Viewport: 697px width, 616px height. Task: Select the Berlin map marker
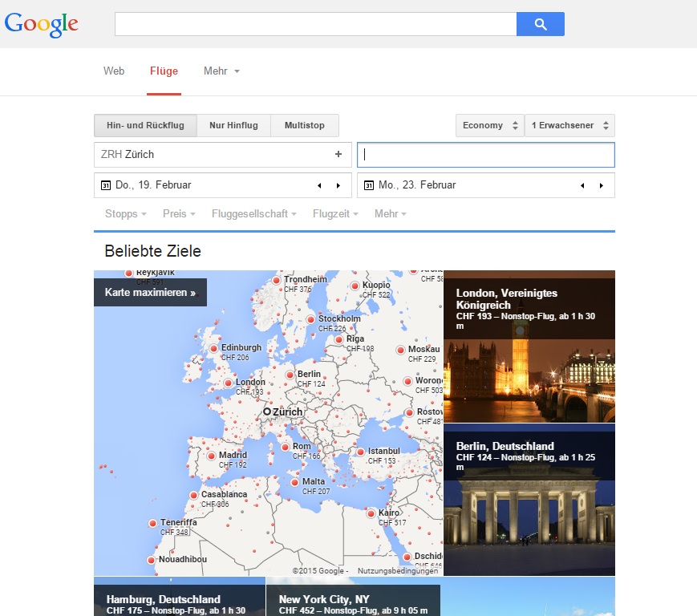click(290, 375)
